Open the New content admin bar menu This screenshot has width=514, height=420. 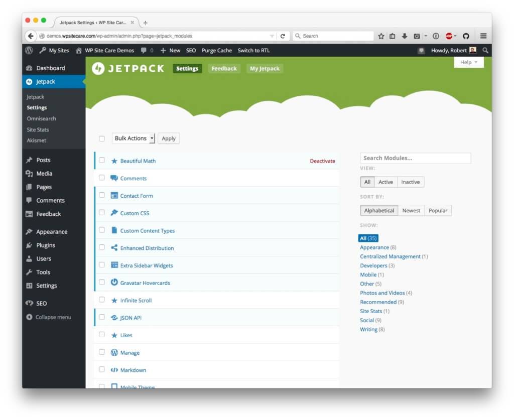(x=171, y=51)
